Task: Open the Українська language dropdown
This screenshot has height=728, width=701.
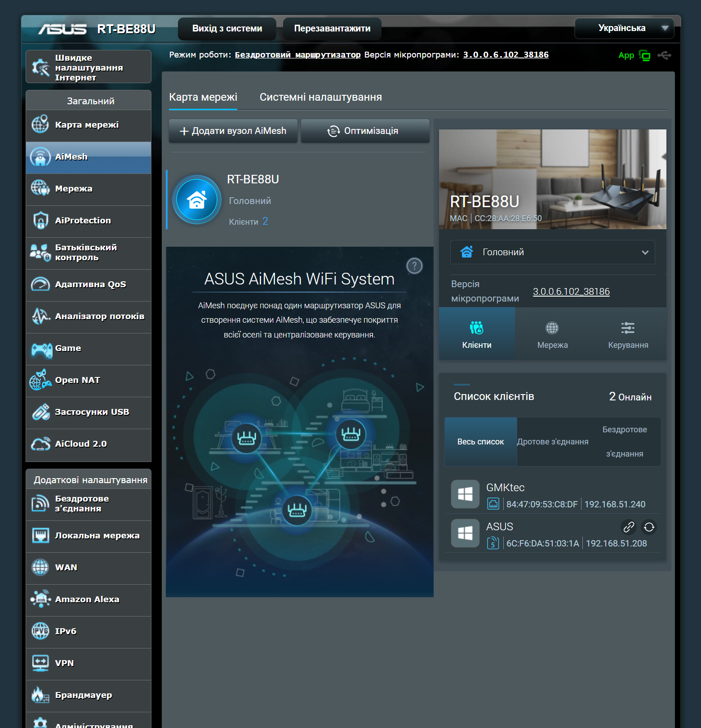Action: (x=624, y=28)
